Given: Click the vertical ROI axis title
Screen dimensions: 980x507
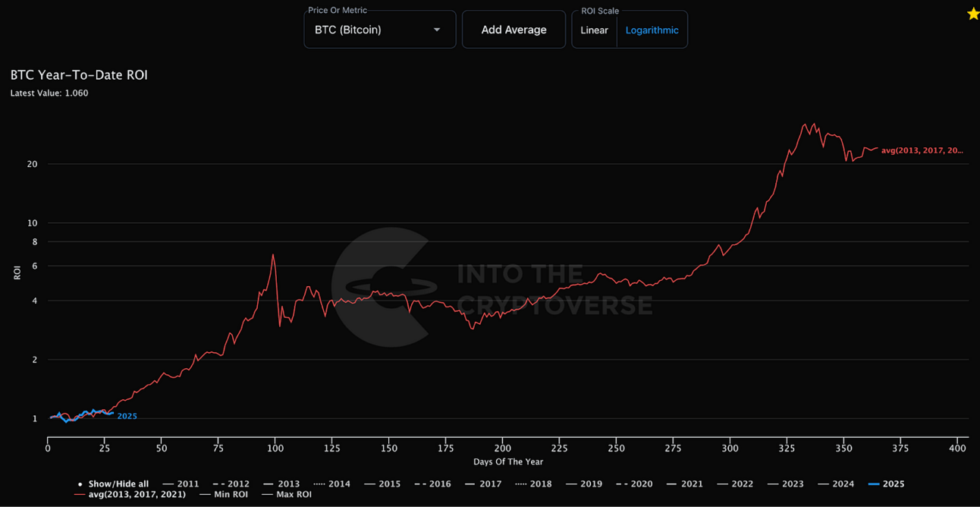Looking at the screenshot, I should pyautogui.click(x=17, y=272).
